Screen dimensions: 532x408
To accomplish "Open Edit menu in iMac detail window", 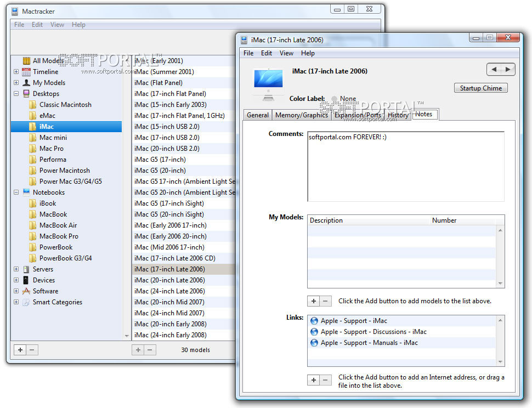I will (267, 53).
